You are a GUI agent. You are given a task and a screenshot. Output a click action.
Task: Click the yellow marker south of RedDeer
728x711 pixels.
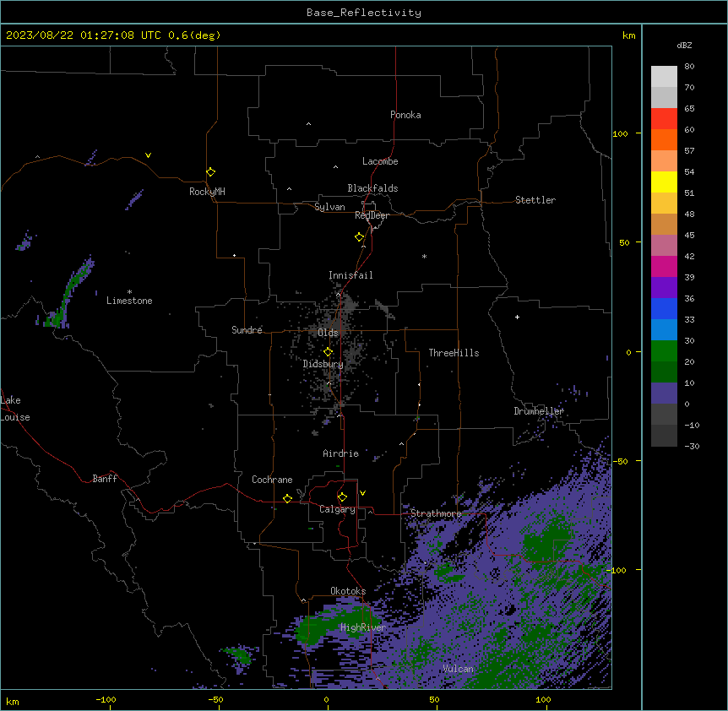(359, 236)
